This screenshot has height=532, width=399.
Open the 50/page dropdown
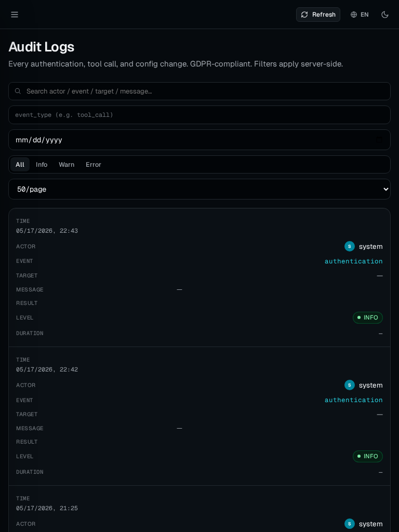pyautogui.click(x=199, y=189)
